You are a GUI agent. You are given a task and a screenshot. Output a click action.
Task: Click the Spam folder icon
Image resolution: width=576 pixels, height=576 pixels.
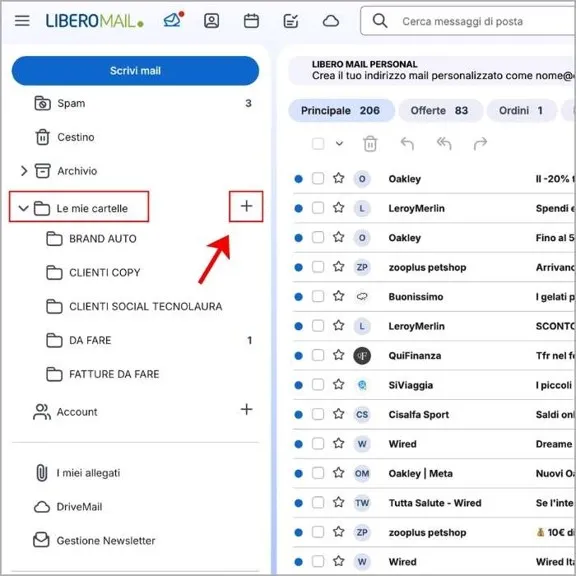click(x=43, y=104)
